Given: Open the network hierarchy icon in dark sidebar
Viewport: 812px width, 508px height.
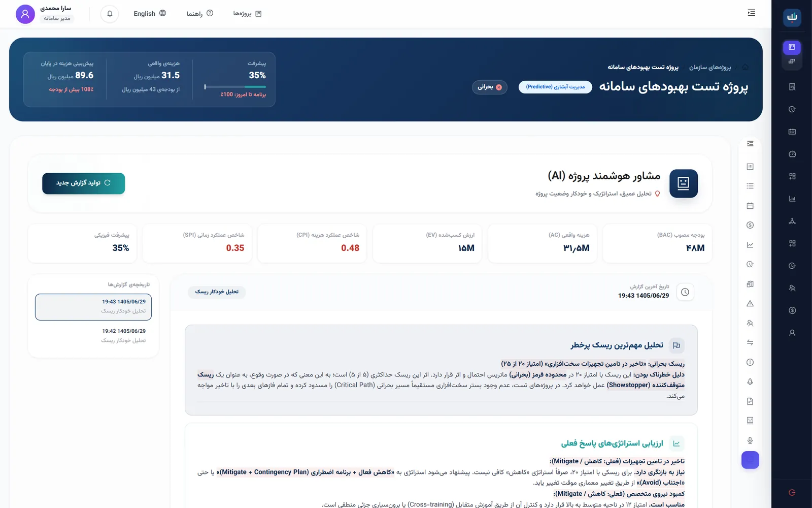Looking at the screenshot, I should (x=792, y=221).
